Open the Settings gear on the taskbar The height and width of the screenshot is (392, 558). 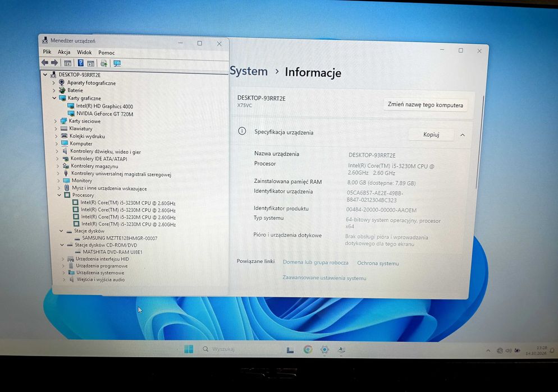324,350
